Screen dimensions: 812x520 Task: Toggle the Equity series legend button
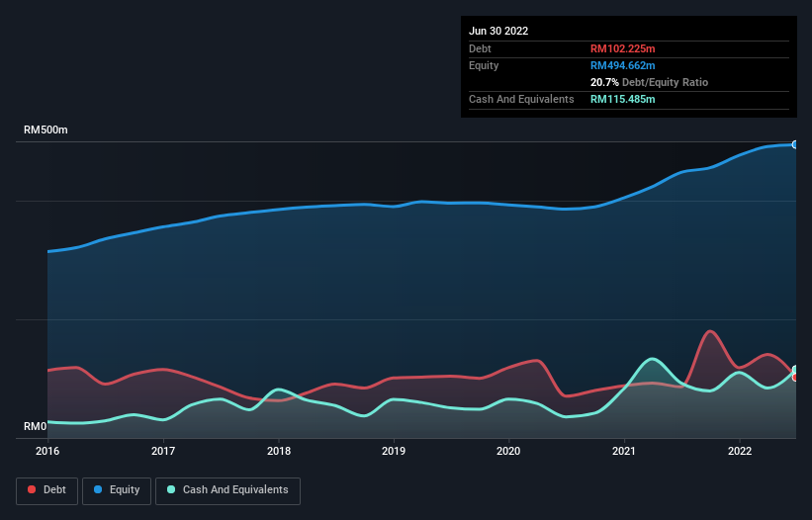[x=117, y=490]
